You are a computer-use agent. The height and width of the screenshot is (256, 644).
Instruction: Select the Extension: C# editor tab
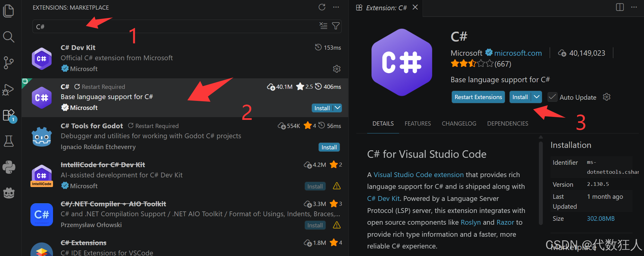click(386, 8)
